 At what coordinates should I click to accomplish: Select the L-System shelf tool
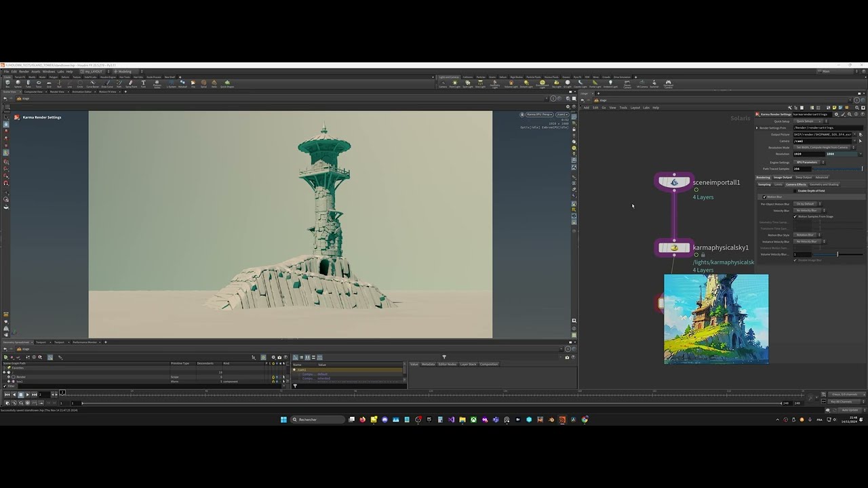tap(172, 83)
